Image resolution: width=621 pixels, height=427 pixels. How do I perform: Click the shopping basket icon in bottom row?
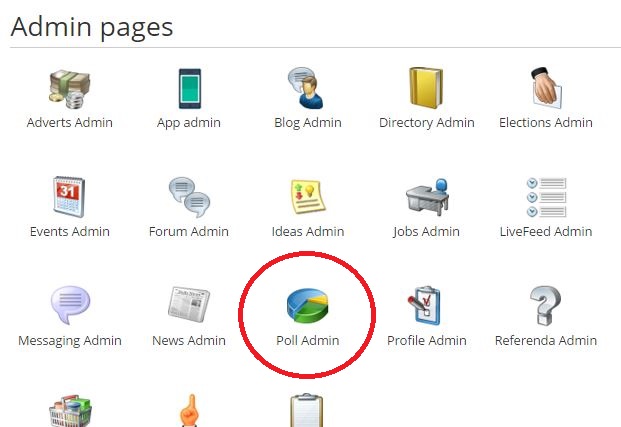70,411
